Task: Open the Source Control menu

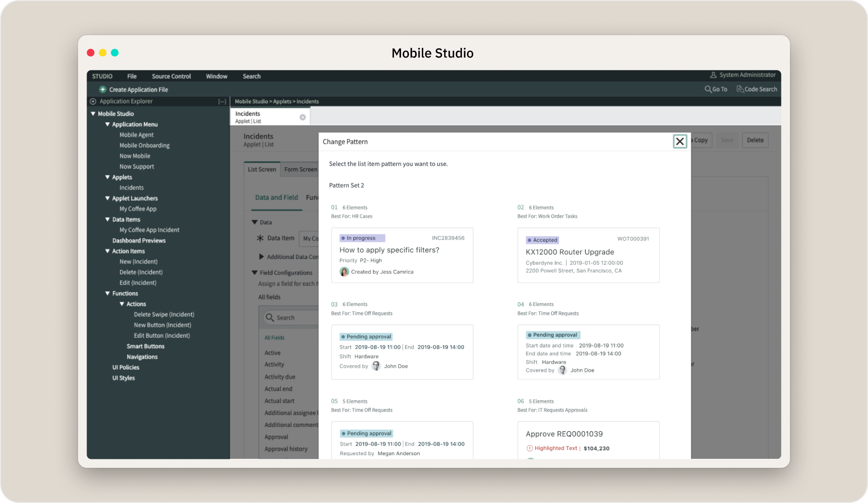Action: [171, 76]
